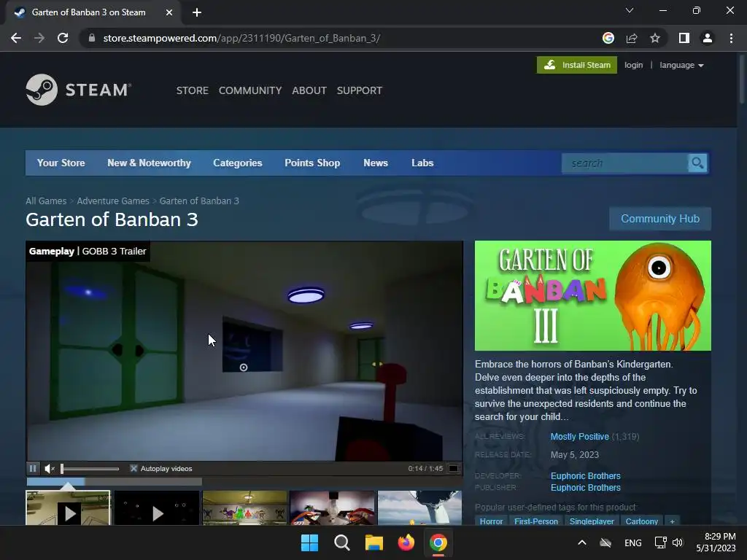Viewport: 747px width, 560px height.
Task: Click the Chrome taskbar icon
Action: click(438, 542)
